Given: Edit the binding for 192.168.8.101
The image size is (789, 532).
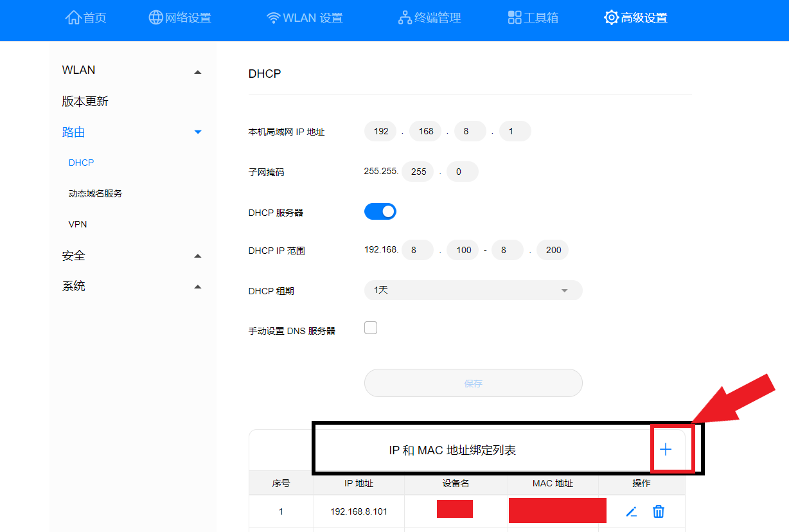Looking at the screenshot, I should pyautogui.click(x=632, y=512).
